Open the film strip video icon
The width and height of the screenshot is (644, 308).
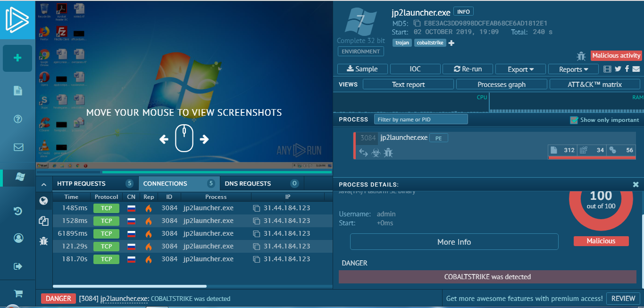608,69
